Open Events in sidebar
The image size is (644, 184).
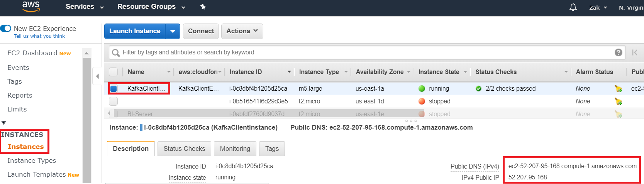tap(18, 68)
